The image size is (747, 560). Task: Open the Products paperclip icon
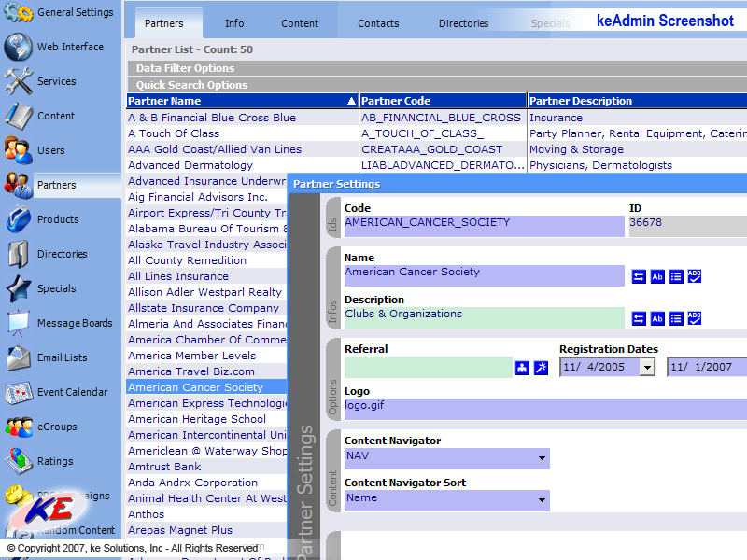(x=18, y=219)
